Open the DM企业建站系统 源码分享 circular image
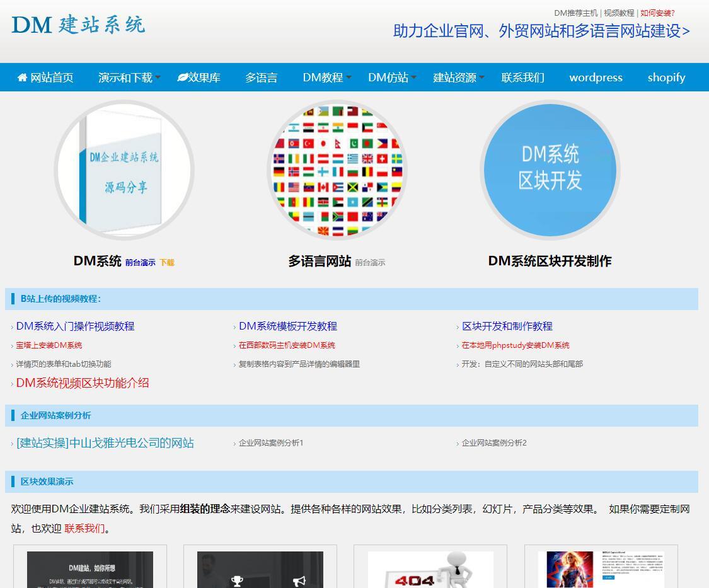 (124, 170)
